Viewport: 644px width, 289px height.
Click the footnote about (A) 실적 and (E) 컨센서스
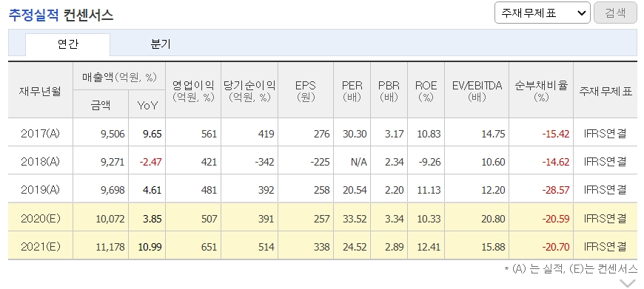coord(571,269)
